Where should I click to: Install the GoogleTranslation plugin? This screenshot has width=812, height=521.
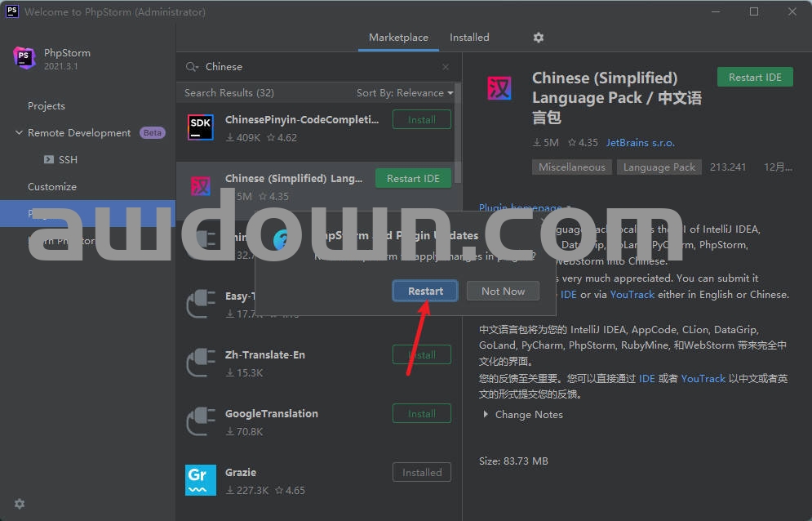pos(421,414)
